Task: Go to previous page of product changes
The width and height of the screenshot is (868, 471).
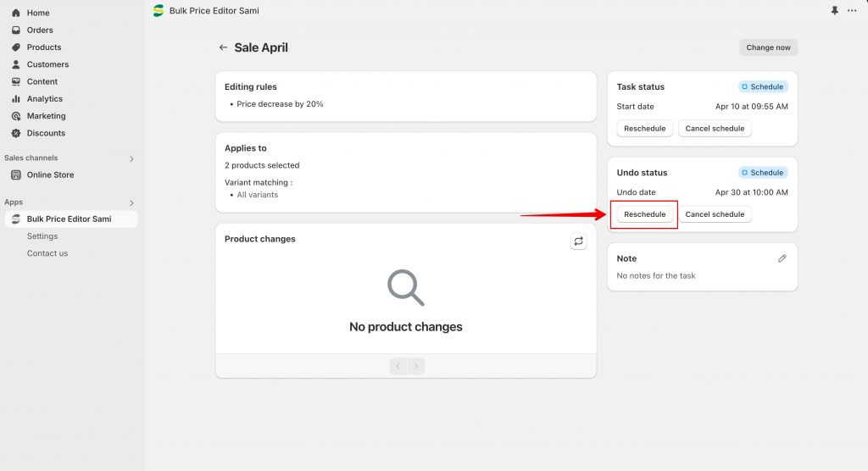Action: tap(398, 367)
